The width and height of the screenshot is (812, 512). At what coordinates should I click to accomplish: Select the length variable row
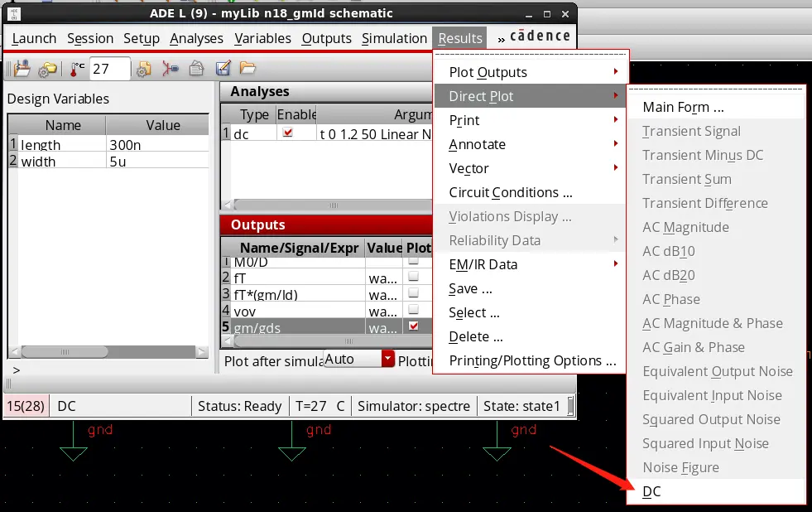coord(108,144)
